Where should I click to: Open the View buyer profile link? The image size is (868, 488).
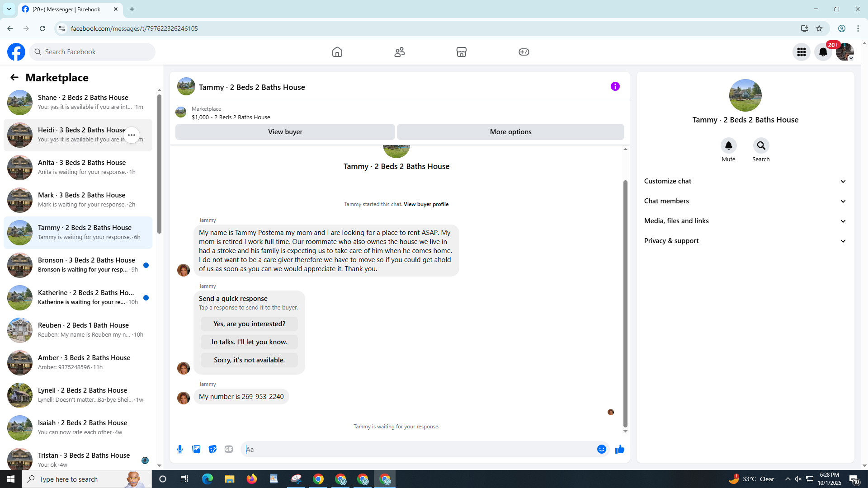click(x=426, y=204)
